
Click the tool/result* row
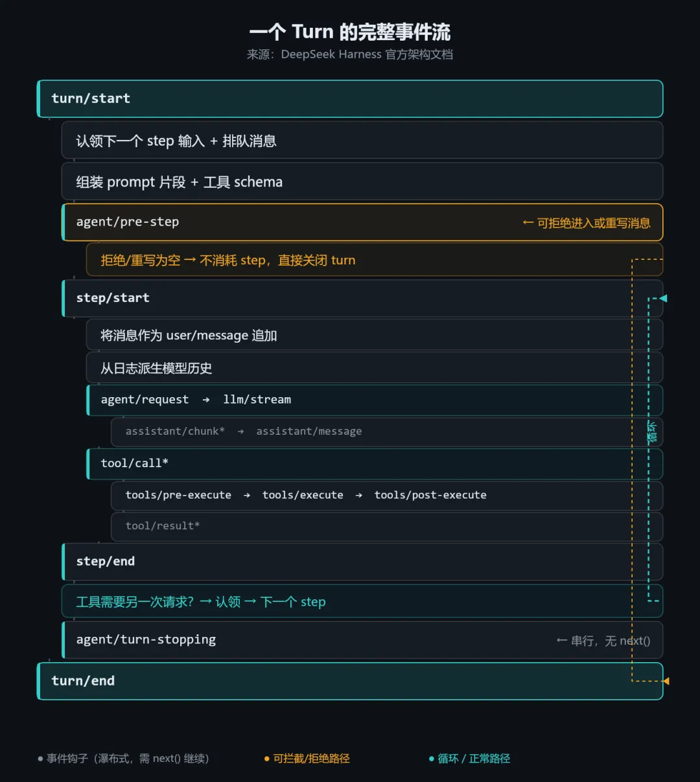click(x=387, y=526)
